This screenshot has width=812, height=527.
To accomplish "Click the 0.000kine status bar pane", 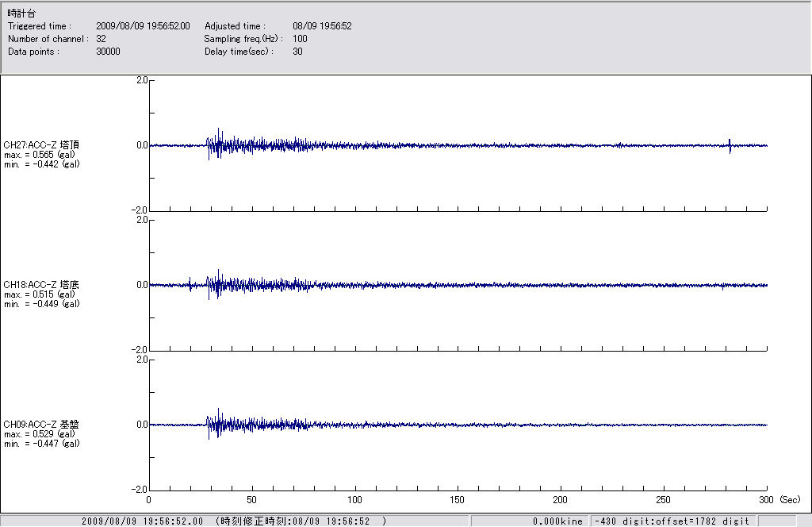I will pos(530,521).
